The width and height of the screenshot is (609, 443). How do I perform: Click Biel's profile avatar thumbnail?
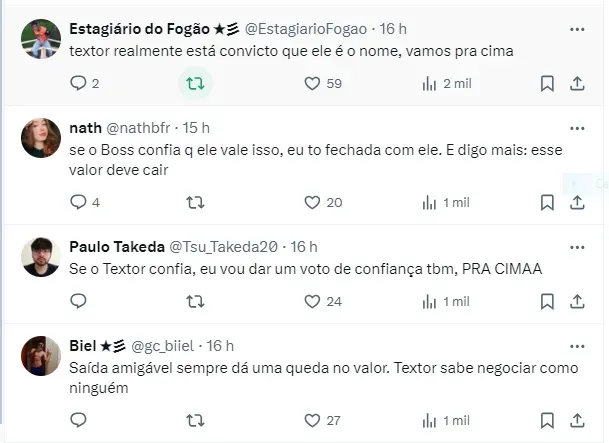[40, 357]
